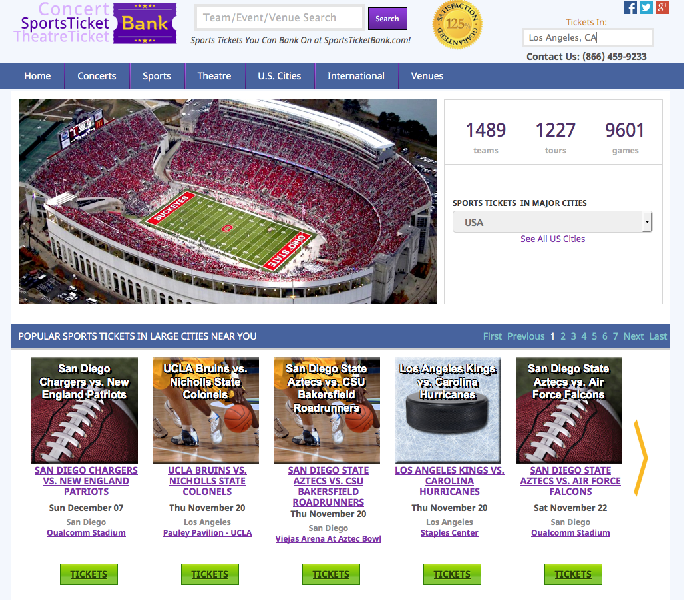Click the Ohio Stadium banner image
Screen dimensions: 684x600
(228, 201)
